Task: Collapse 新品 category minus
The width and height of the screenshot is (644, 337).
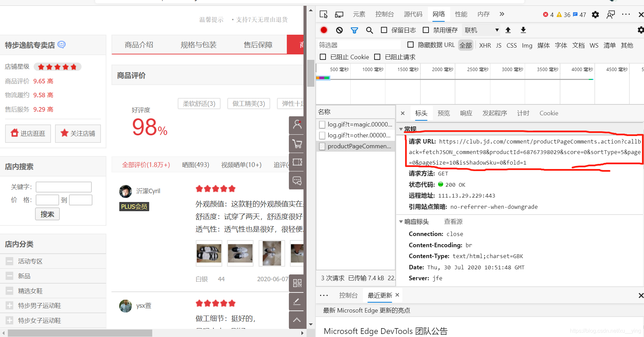Action: coord(10,276)
